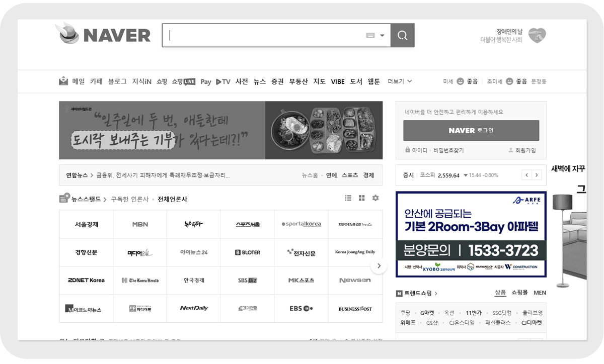This screenshot has height=364, width=604.
Task: Click the NAVER 로그인 button
Action: 471,130
